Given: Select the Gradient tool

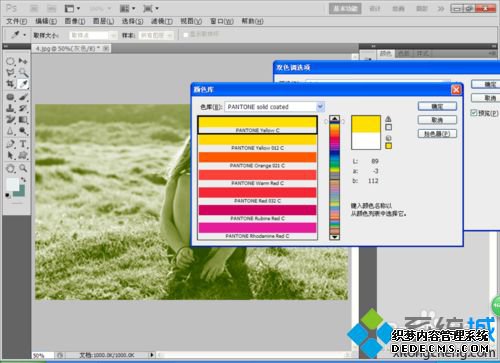Looking at the screenshot, I should (23, 119).
